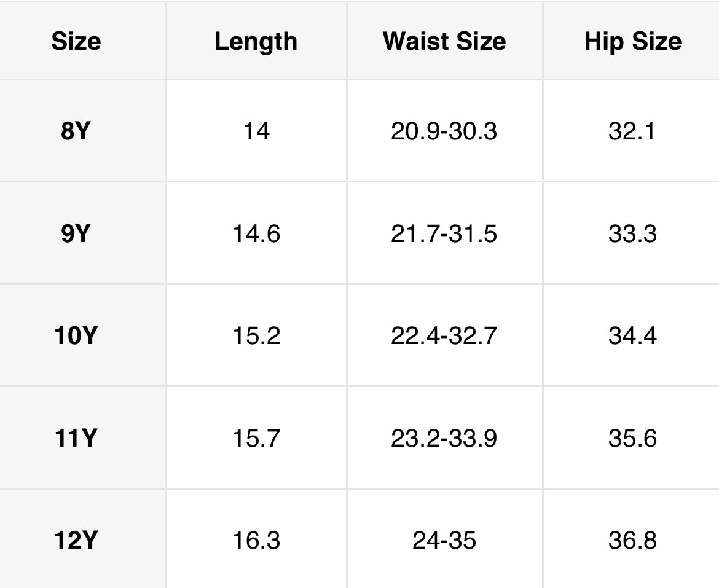Viewport: 719px width, 588px height.
Task: Click the Waist Size column header
Action: pos(444,42)
